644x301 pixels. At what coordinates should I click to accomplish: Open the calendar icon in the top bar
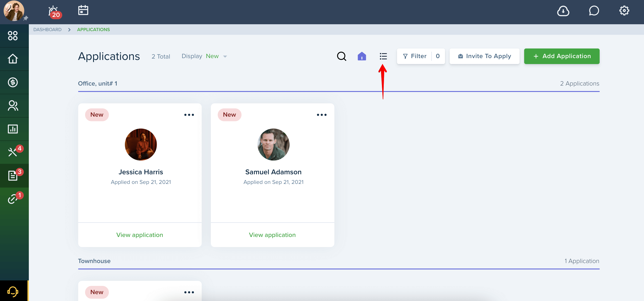click(83, 10)
